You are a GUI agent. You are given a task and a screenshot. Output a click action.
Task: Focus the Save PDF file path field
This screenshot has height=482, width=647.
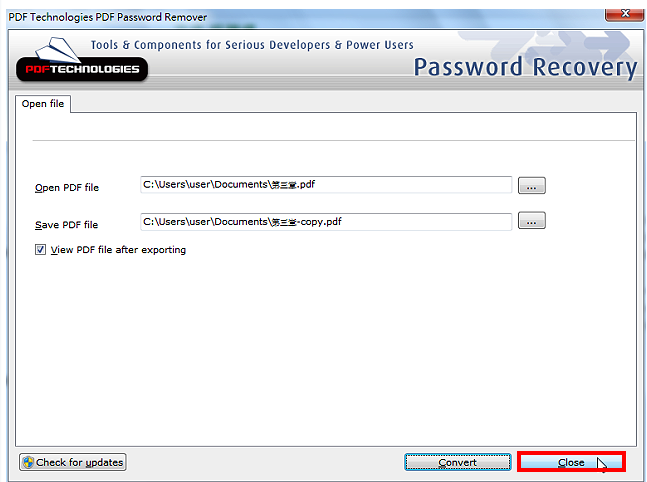pyautogui.click(x=326, y=222)
